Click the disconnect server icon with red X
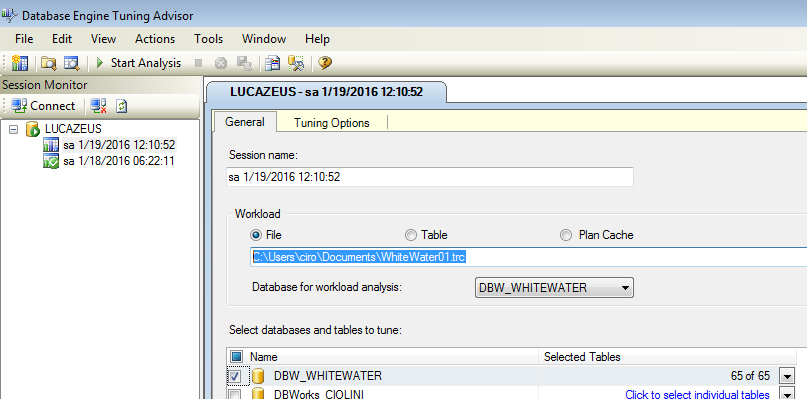Screen dimensions: 807x399 point(98,106)
